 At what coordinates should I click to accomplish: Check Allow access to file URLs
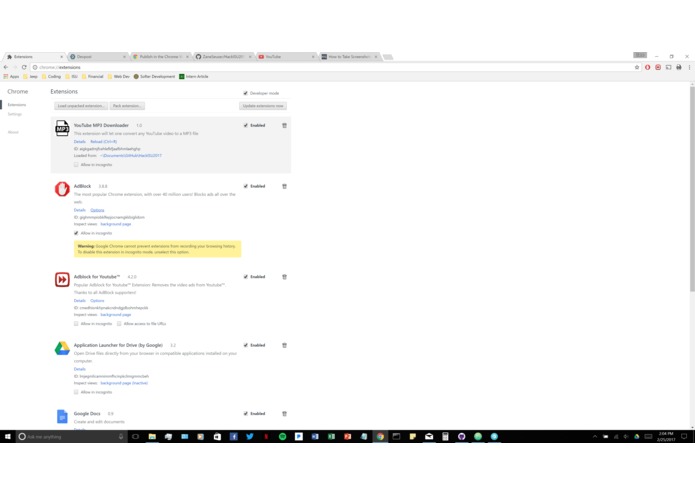pos(119,324)
